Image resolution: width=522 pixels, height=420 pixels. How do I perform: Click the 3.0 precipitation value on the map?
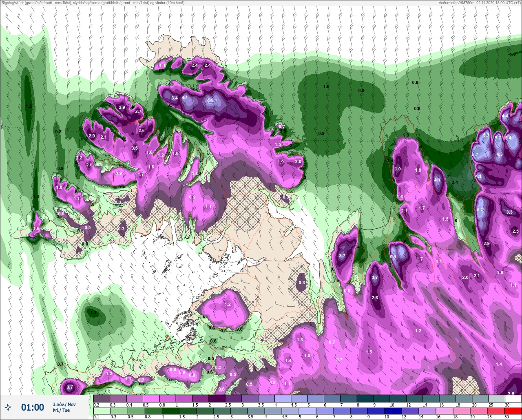pyautogui.click(x=398, y=169)
